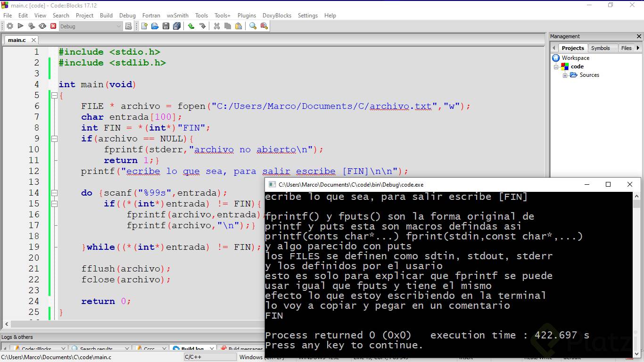Screen dimensions: 644x362
Task: Open the Plugins menu
Action: click(247, 16)
